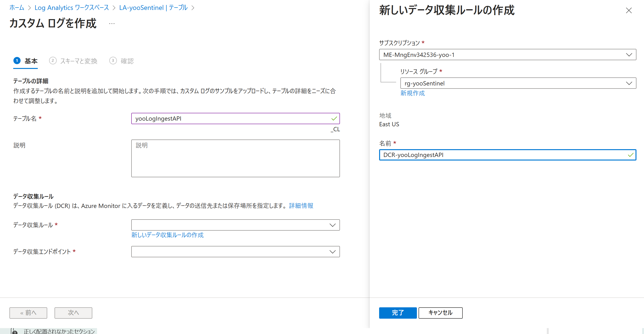Open the データ収集エンドポイント dropdown
Image resolution: width=644 pixels, height=334 pixels.
[235, 251]
